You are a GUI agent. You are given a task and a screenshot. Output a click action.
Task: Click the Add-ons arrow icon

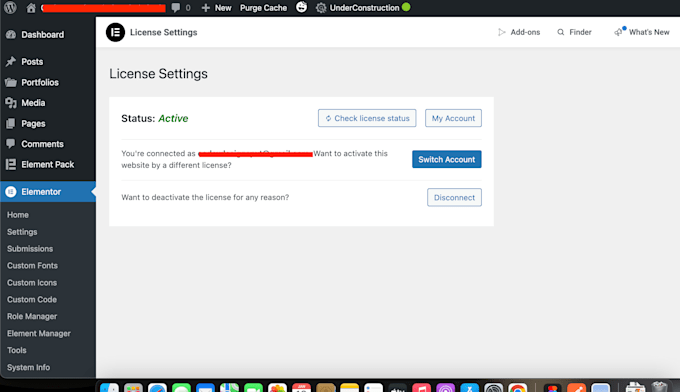[502, 32]
